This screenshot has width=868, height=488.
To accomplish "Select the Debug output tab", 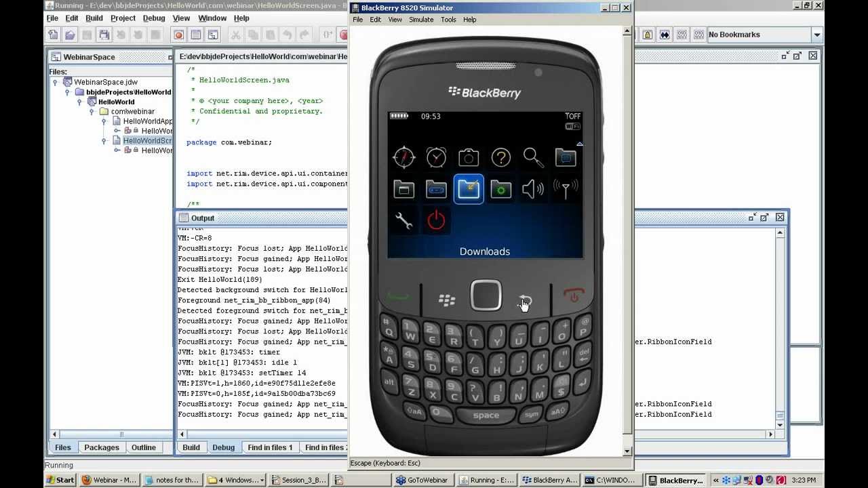I will pos(223,447).
